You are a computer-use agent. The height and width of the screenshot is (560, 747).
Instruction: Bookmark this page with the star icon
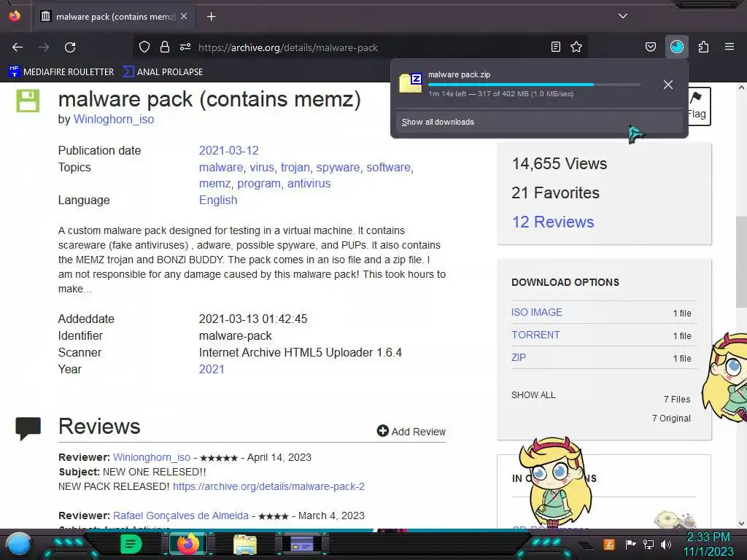click(576, 47)
